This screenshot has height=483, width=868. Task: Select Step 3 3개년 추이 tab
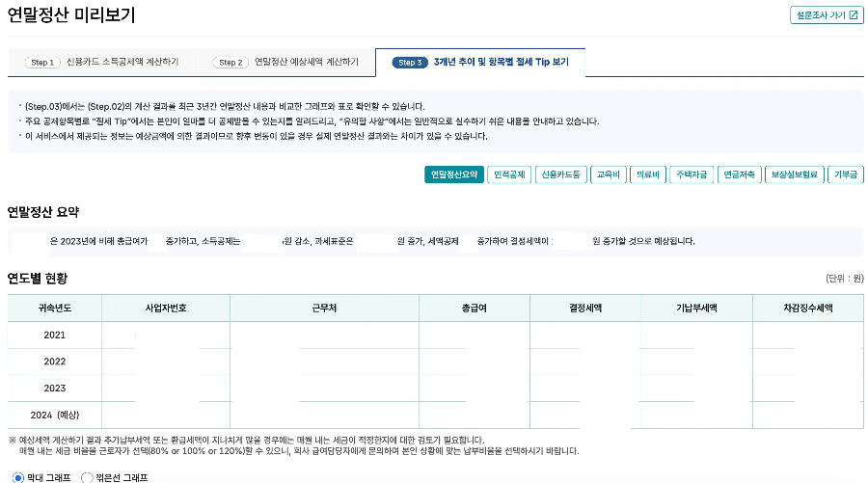point(480,62)
